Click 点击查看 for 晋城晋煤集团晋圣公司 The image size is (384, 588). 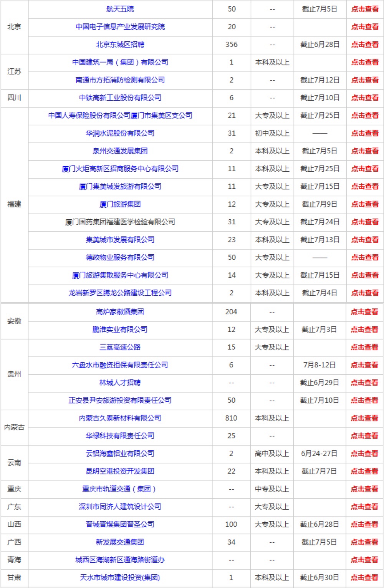point(364,524)
